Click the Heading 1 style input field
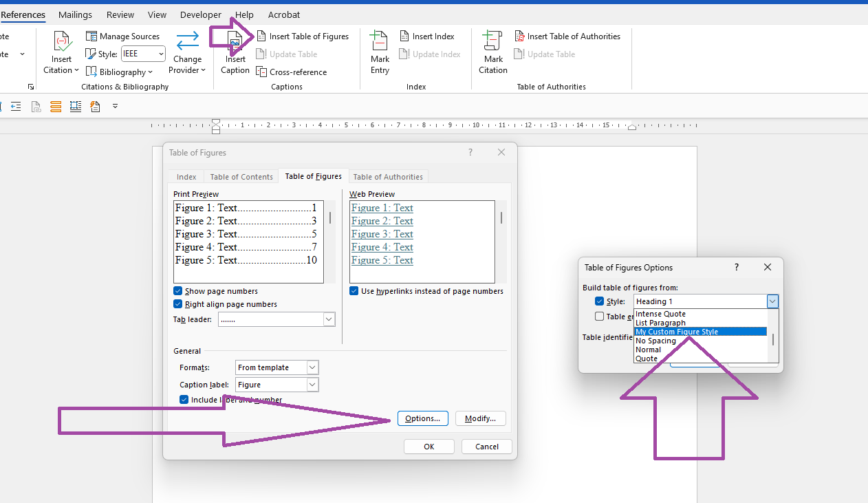The width and height of the screenshot is (868, 503). point(700,301)
